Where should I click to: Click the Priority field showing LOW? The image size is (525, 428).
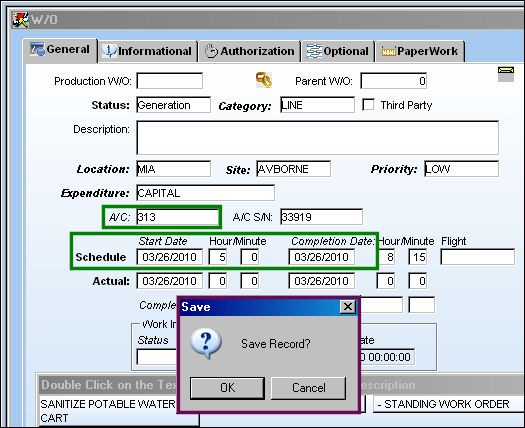(x=461, y=169)
